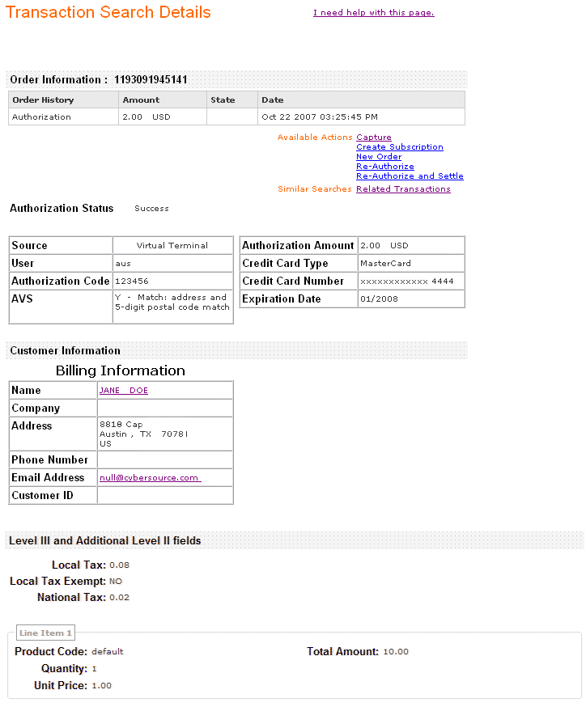Click the Billing Information heading
This screenshot has height=728, width=586.
(121, 370)
